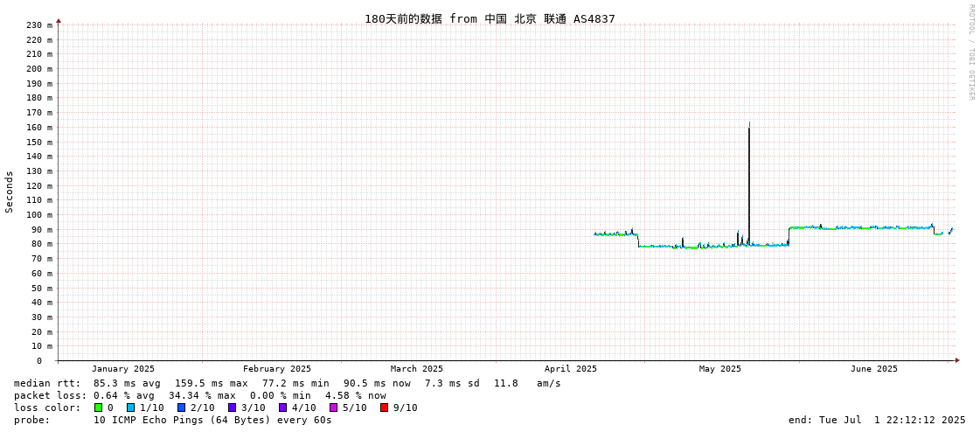The image size is (980, 432).
Task: Click the January 2025 axis label
Action: 123,369
